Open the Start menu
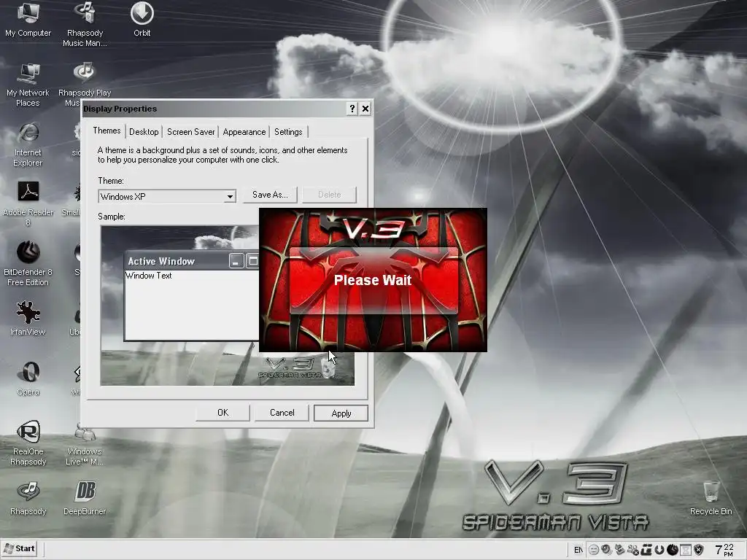The height and width of the screenshot is (560, 747). tap(20, 548)
